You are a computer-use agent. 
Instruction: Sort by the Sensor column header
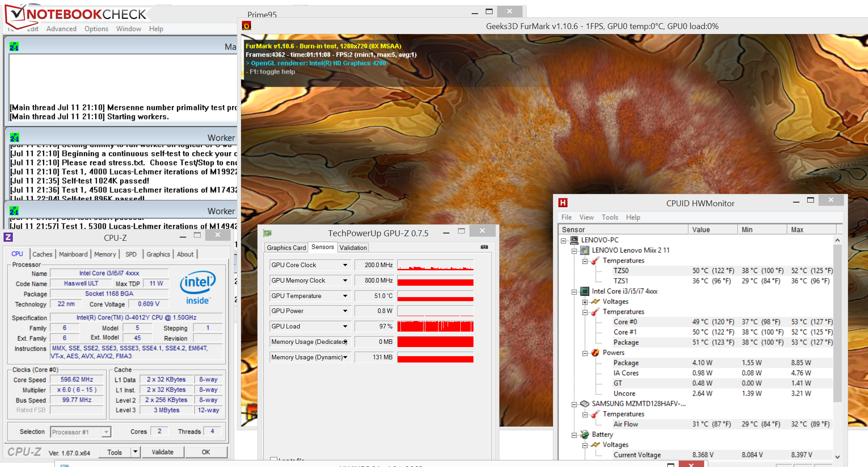pos(623,229)
